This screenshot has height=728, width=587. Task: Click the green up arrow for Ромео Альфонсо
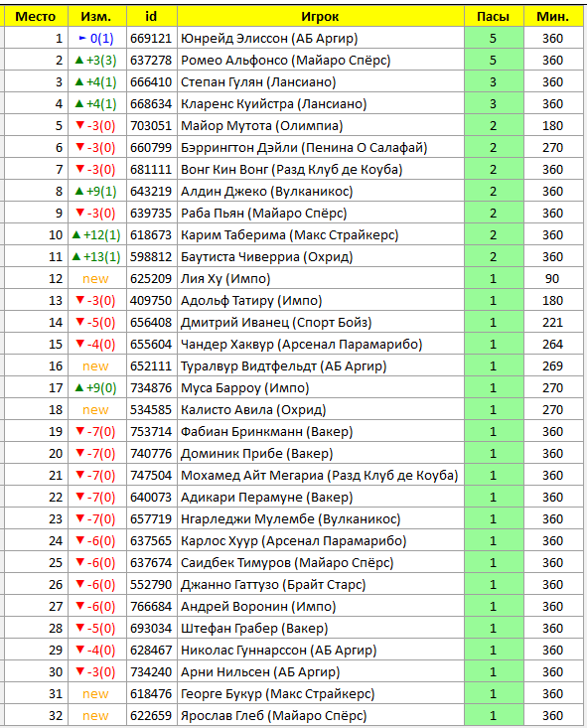78,60
